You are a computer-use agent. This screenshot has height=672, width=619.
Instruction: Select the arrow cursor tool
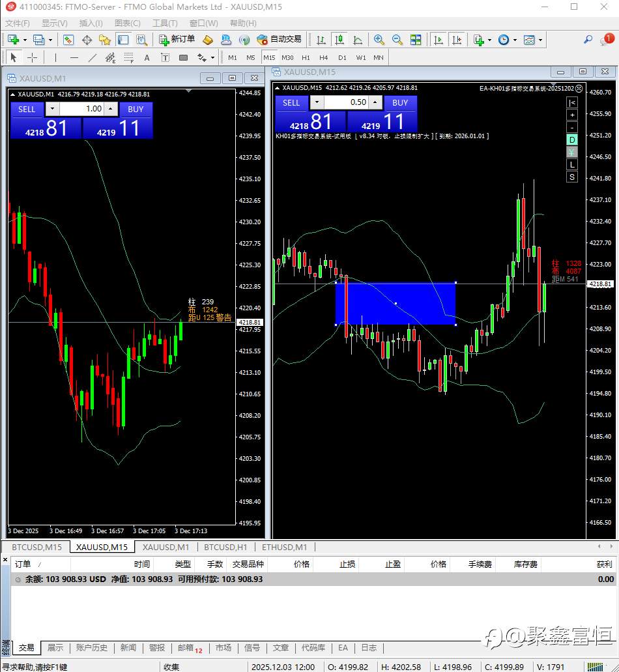coord(13,57)
